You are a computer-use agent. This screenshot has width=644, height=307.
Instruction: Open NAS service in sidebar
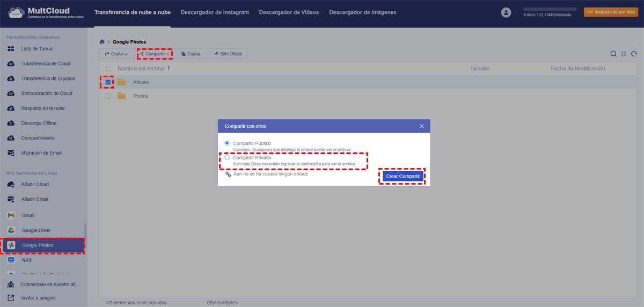pyautogui.click(x=26, y=260)
